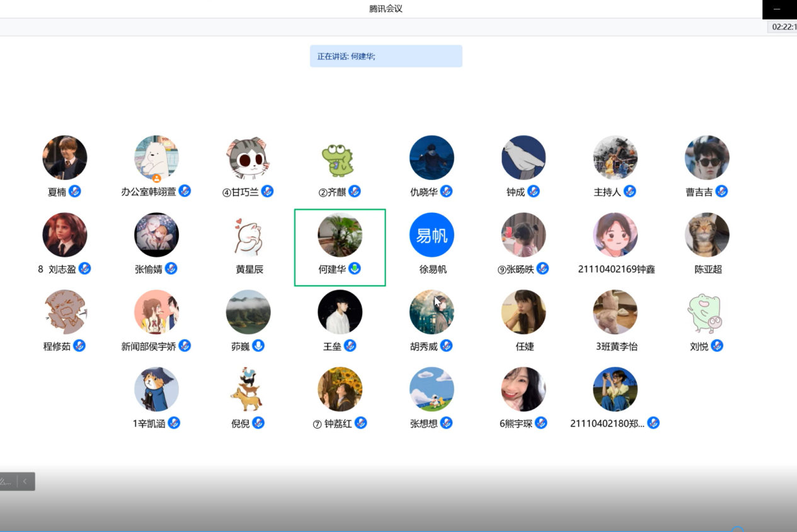797x532 pixels.
Task: Minimize the 腾讯会议 window
Action: click(x=777, y=9)
